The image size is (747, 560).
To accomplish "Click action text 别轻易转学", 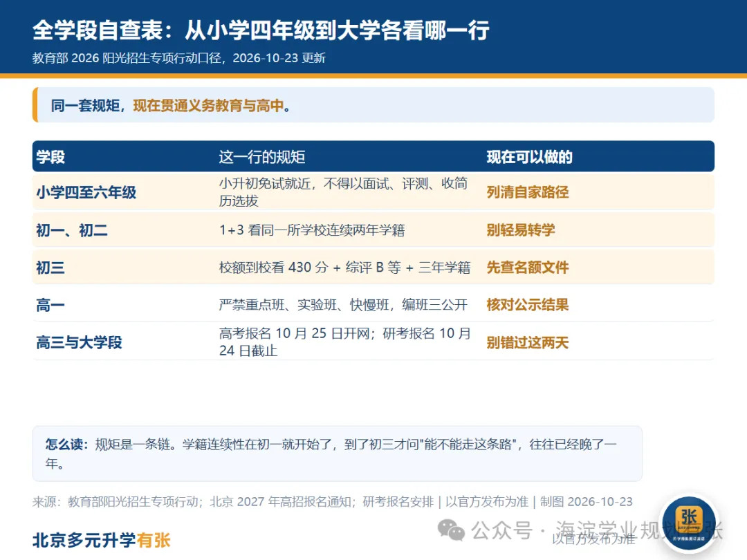I will coord(521,230).
